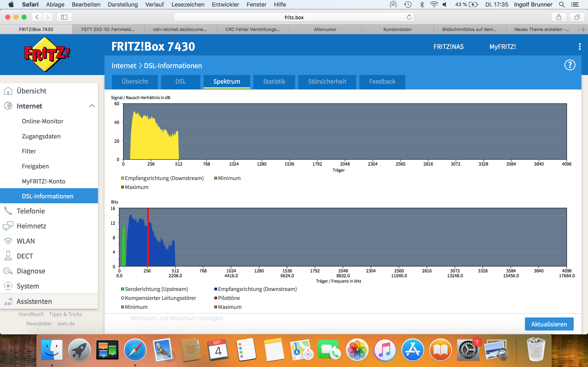Open the MyFRITZ! link in header
Viewport: 588px width, 367px height.
coord(502,47)
